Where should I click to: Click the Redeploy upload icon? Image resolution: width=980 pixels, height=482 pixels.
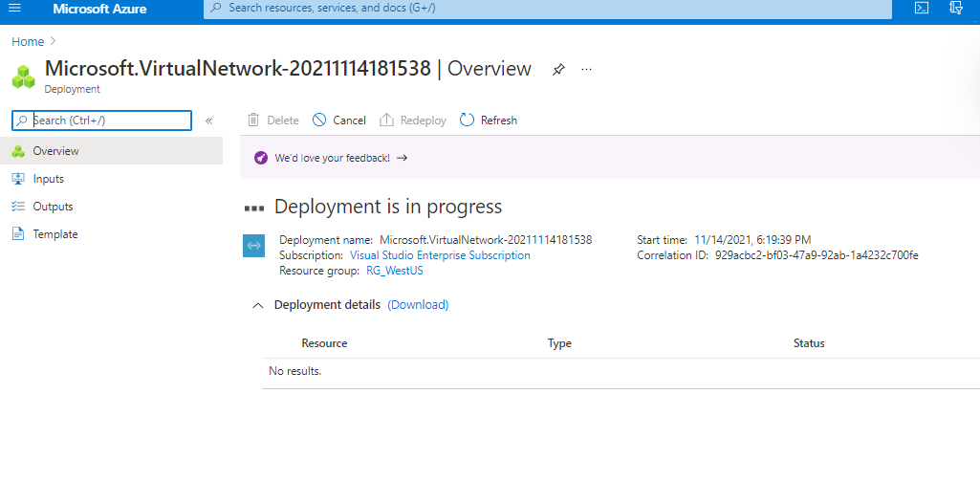point(387,120)
